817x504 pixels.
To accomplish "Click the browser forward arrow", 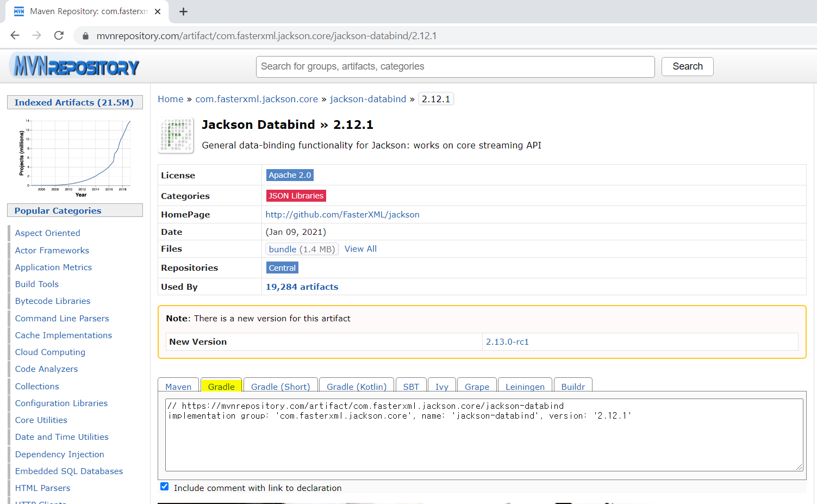I will [x=36, y=35].
